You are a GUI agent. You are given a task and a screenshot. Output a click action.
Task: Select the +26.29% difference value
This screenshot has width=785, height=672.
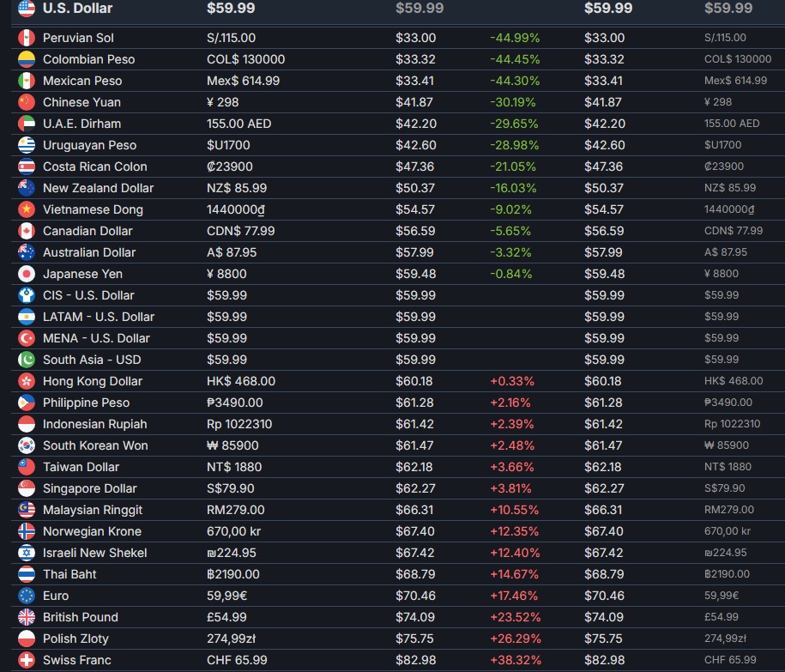tap(516, 639)
